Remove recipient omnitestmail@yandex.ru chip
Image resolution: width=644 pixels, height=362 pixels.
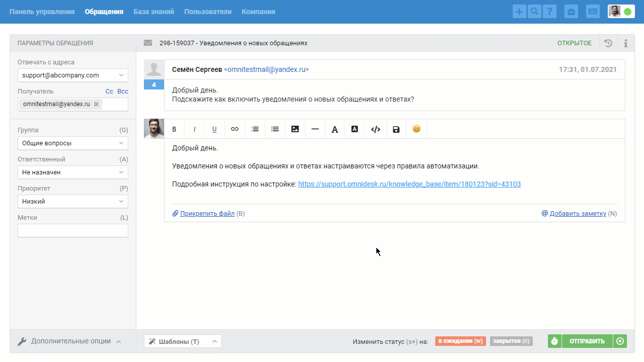96,104
